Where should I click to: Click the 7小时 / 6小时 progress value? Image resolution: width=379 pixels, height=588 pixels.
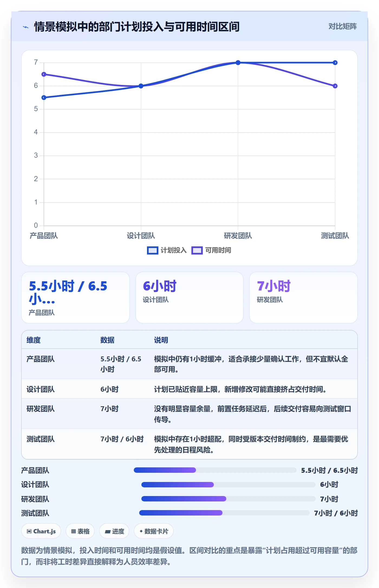[x=336, y=513]
